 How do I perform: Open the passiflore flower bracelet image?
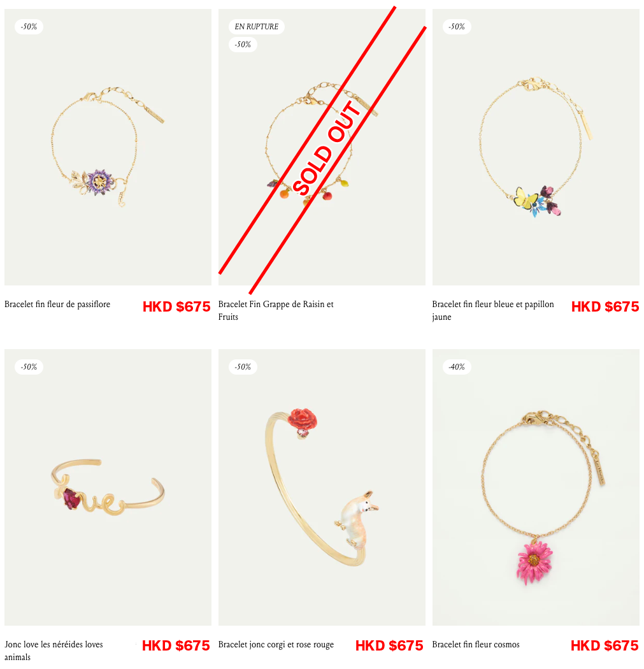pyautogui.click(x=108, y=147)
